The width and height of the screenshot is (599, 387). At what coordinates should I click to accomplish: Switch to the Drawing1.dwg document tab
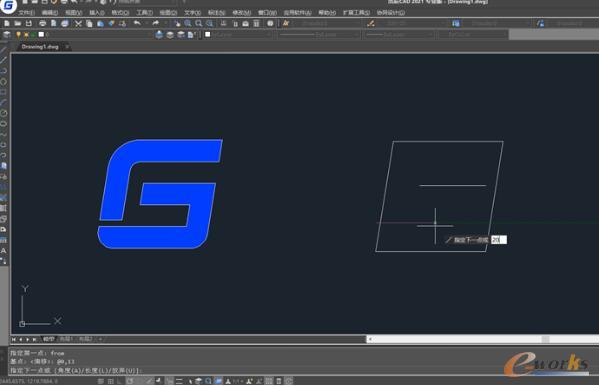pos(40,47)
